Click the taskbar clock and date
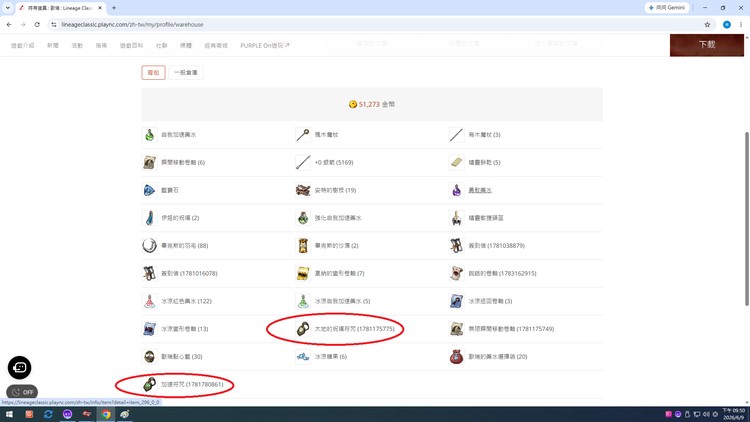 [x=733, y=414]
